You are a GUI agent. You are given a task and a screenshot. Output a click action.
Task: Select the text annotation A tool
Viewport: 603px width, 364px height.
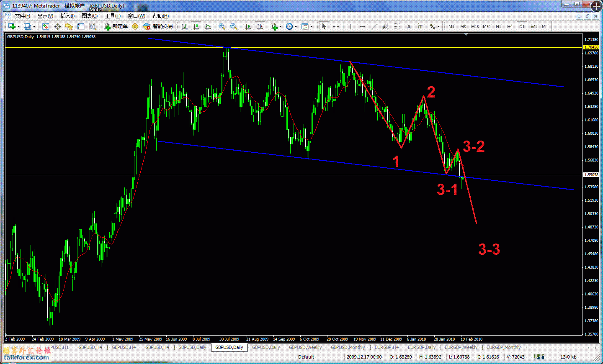pos(409,26)
